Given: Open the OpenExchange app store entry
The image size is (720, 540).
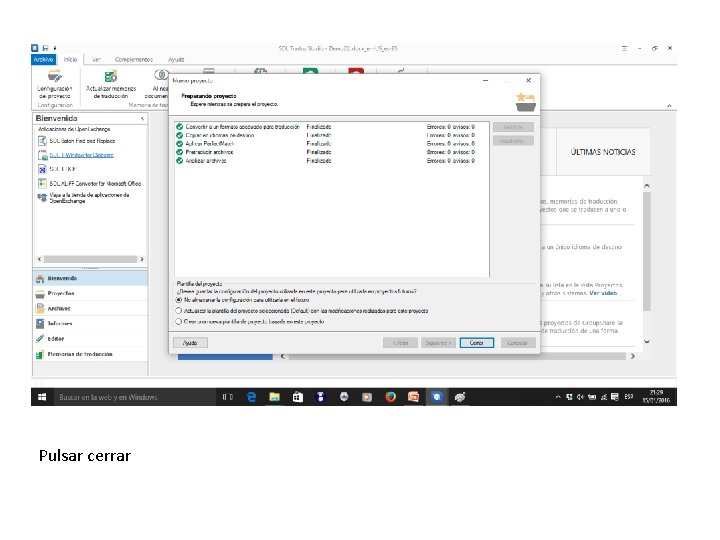Looking at the screenshot, I should pos(84,198).
